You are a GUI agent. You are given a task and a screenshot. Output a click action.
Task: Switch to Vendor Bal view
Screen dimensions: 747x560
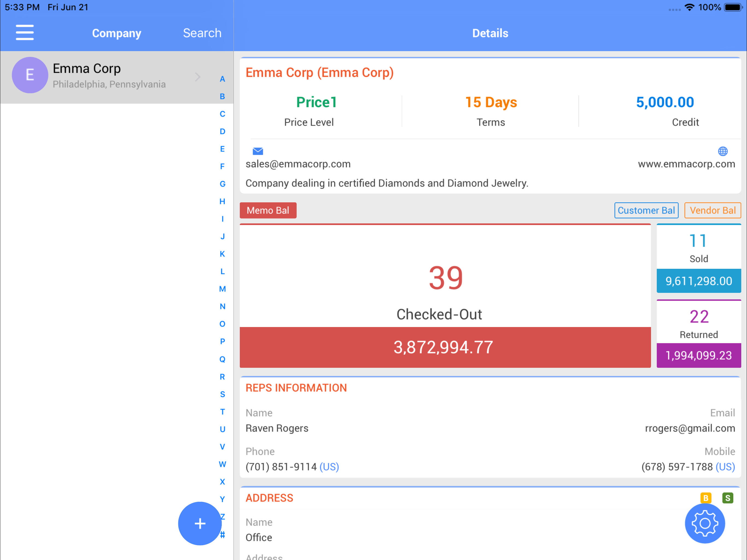(712, 210)
